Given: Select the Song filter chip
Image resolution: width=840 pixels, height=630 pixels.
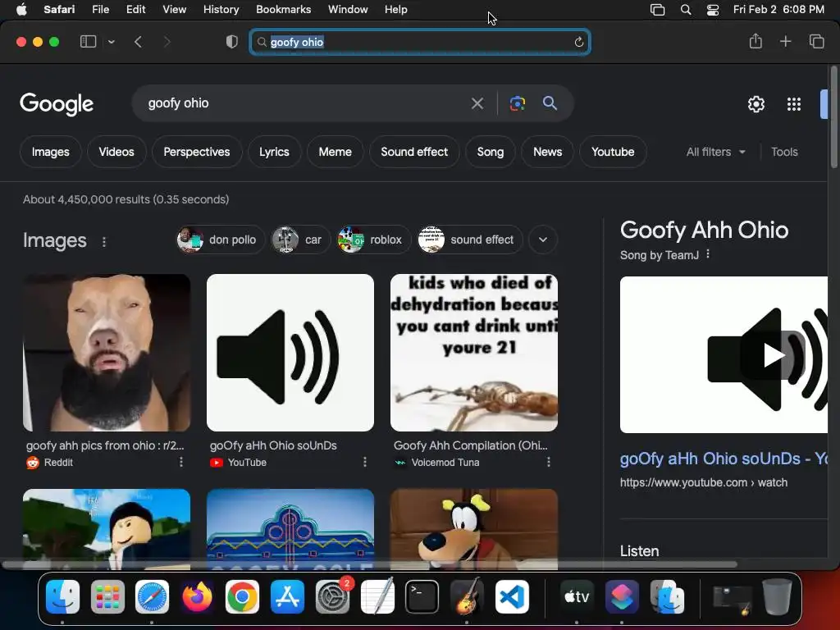Looking at the screenshot, I should 491,152.
